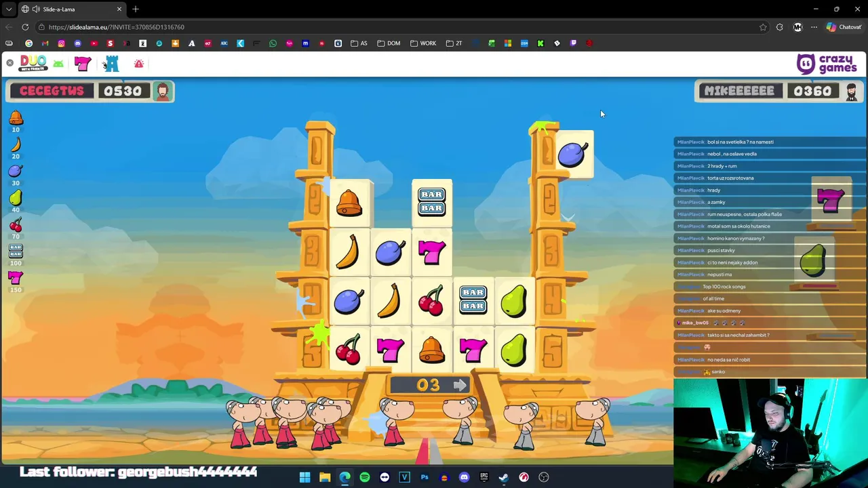Click the bell tile in the top row
The image size is (868, 488).
pos(349,203)
